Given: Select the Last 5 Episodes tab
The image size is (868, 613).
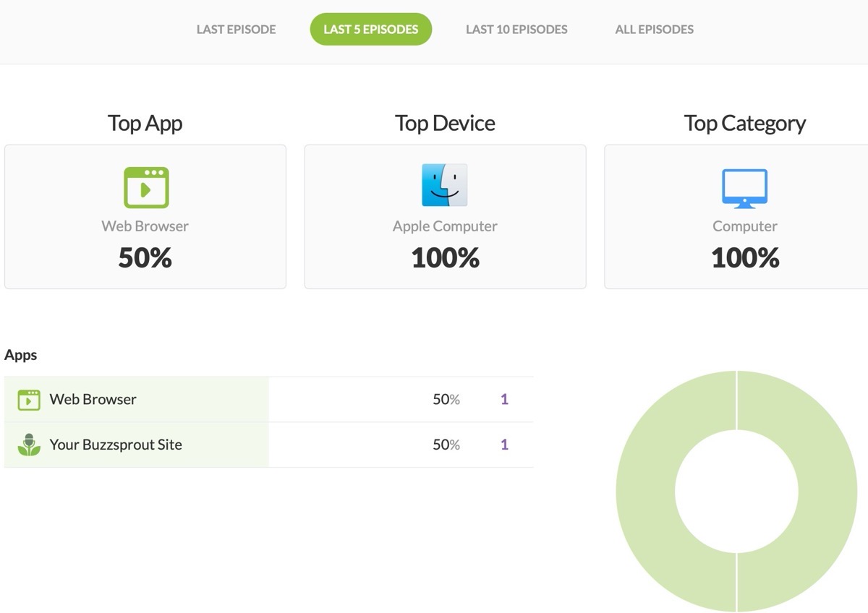Looking at the screenshot, I should [370, 30].
